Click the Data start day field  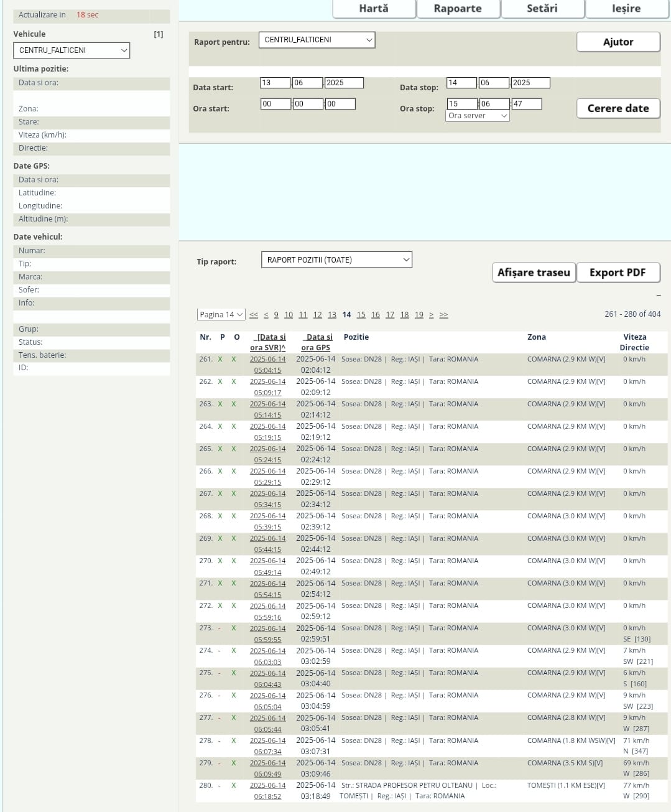275,83
